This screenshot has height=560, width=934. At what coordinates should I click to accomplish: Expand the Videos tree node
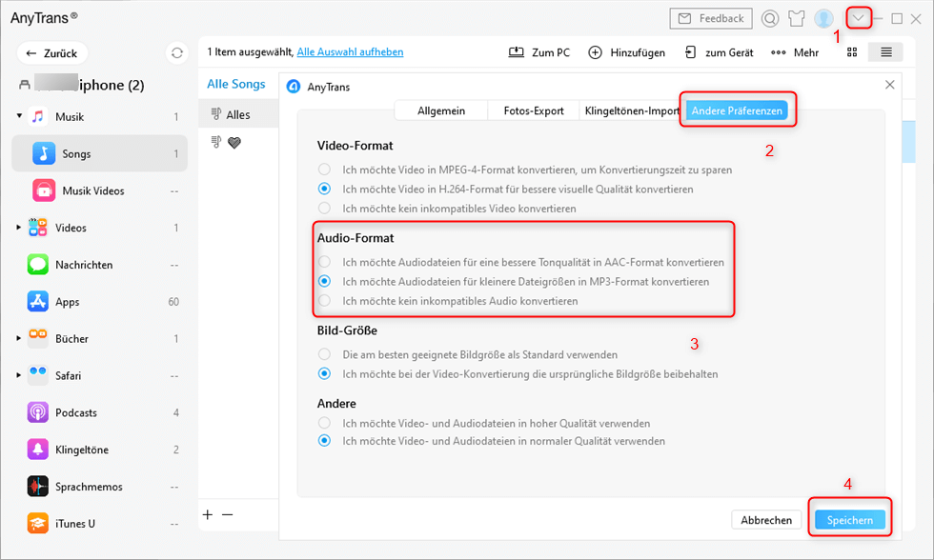[19, 228]
